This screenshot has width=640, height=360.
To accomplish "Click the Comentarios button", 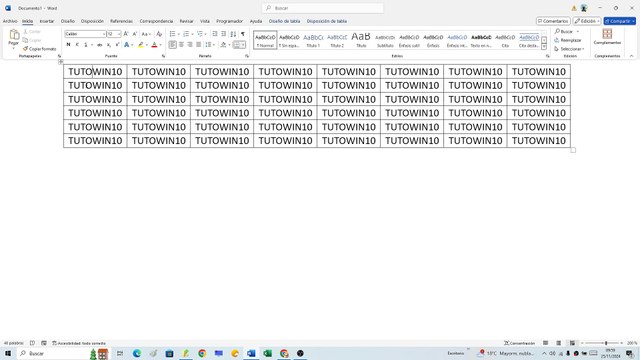I will coord(553,21).
